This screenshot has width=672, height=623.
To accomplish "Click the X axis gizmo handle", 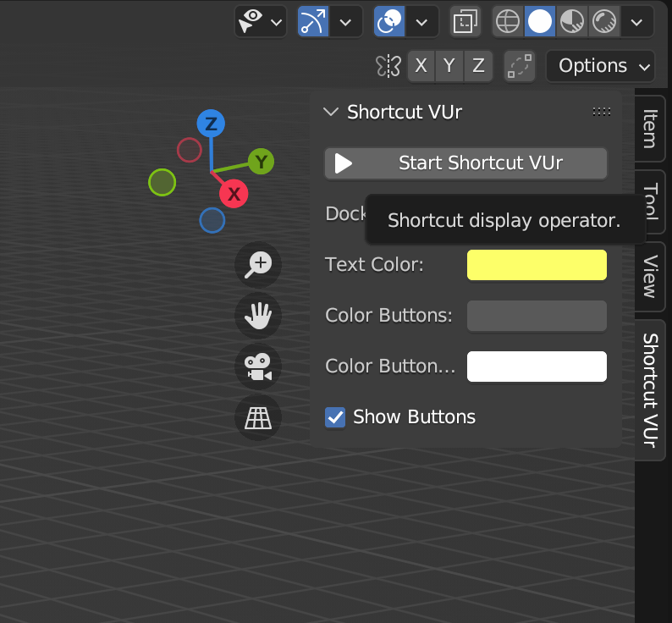I will click(234, 194).
